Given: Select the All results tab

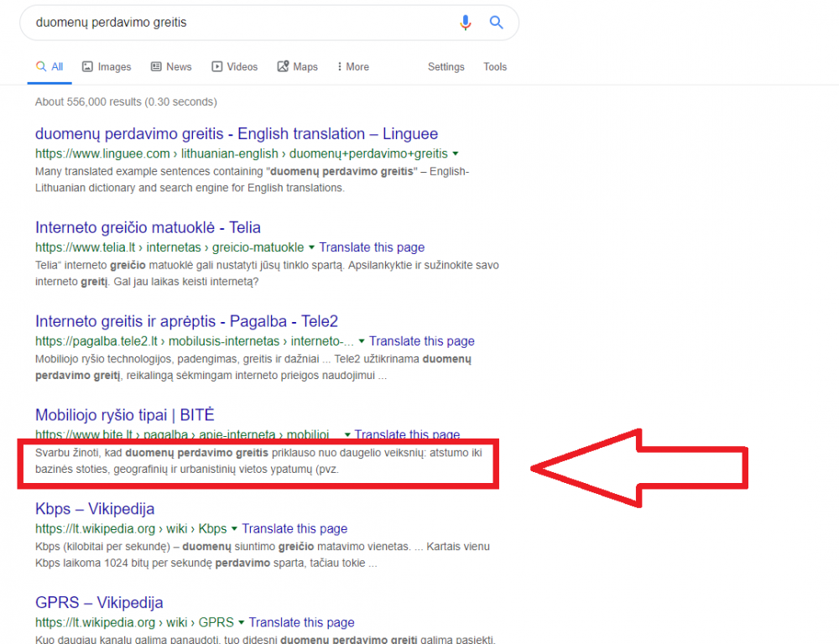Looking at the screenshot, I should coord(50,67).
